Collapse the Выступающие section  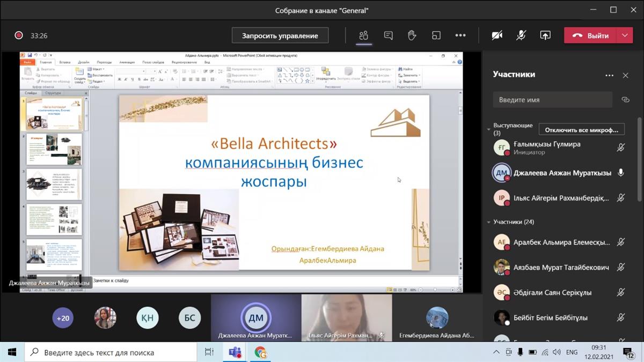[489, 129]
